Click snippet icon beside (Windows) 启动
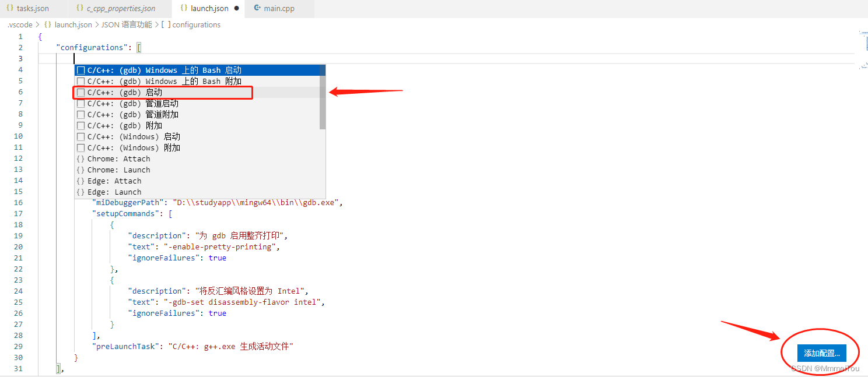 80,136
